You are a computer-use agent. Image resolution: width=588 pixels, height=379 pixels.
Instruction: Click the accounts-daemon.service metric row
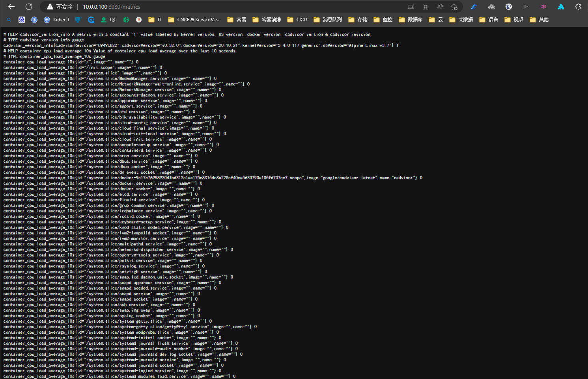(x=114, y=95)
